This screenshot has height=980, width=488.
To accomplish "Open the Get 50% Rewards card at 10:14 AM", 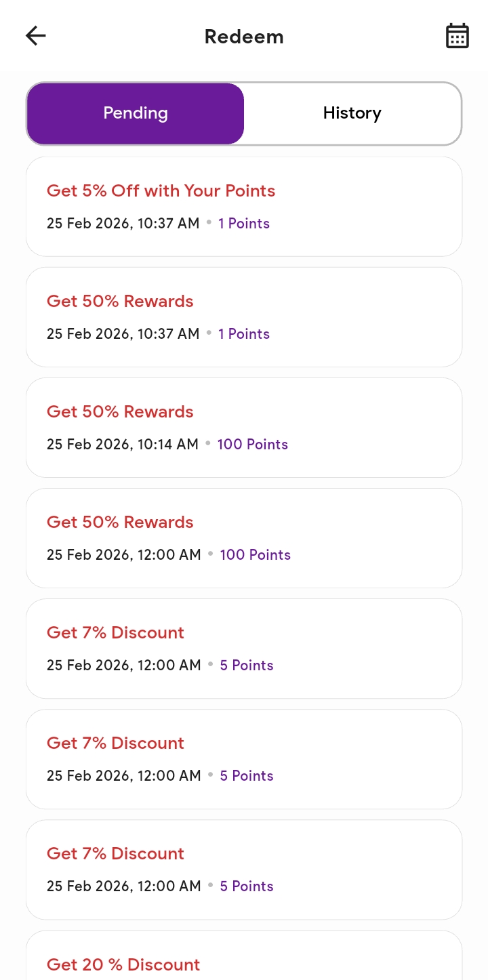I will tap(244, 428).
